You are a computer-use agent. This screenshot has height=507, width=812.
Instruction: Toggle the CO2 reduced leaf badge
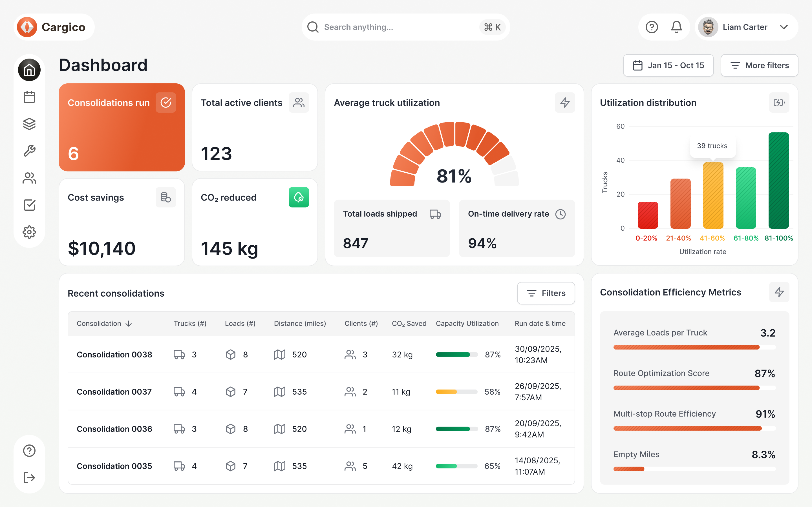(299, 197)
